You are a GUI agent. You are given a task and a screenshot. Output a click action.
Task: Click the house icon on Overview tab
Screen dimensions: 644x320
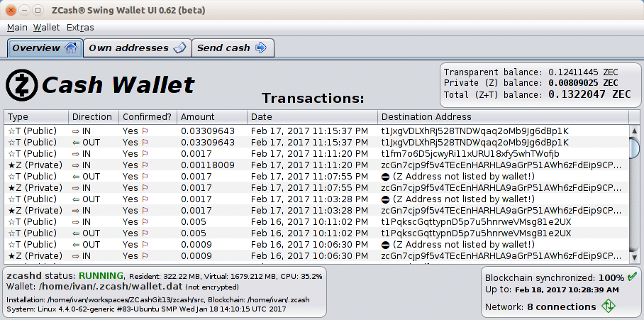pos(71,48)
